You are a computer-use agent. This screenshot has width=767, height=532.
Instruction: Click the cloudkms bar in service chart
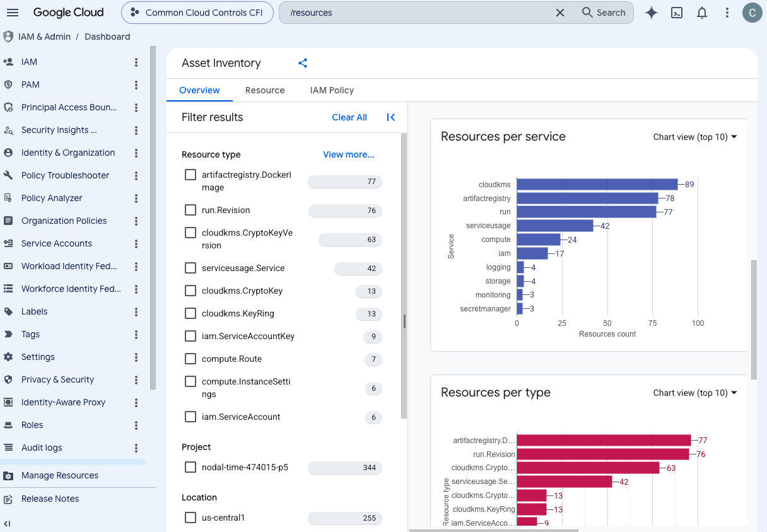click(597, 184)
